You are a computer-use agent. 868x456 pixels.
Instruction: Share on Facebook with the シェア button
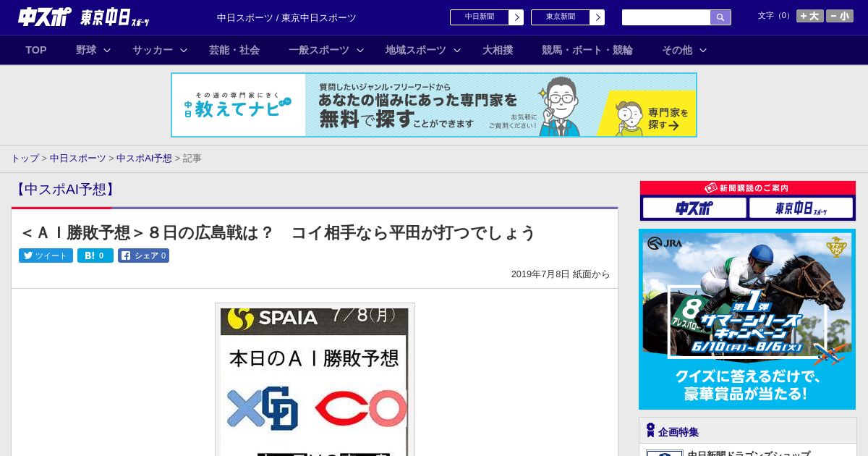point(143,256)
